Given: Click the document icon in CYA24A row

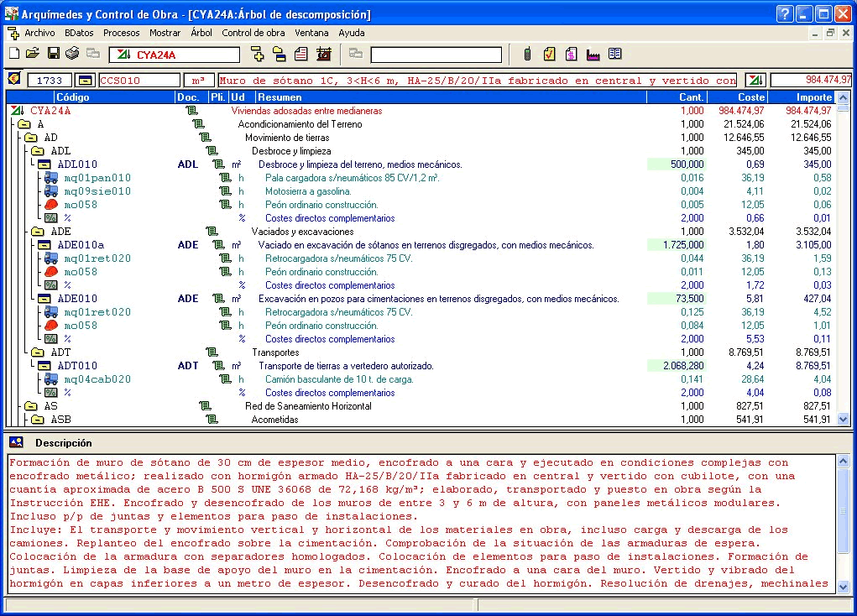Looking at the screenshot, I should tap(191, 111).
